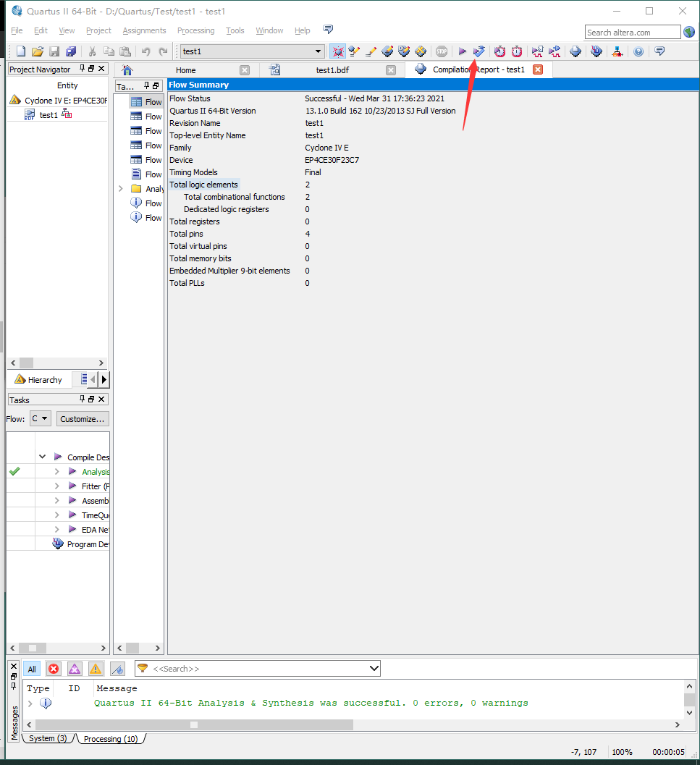The height and width of the screenshot is (765, 700).
Task: Pin the Project Navigator panel
Action: point(82,69)
